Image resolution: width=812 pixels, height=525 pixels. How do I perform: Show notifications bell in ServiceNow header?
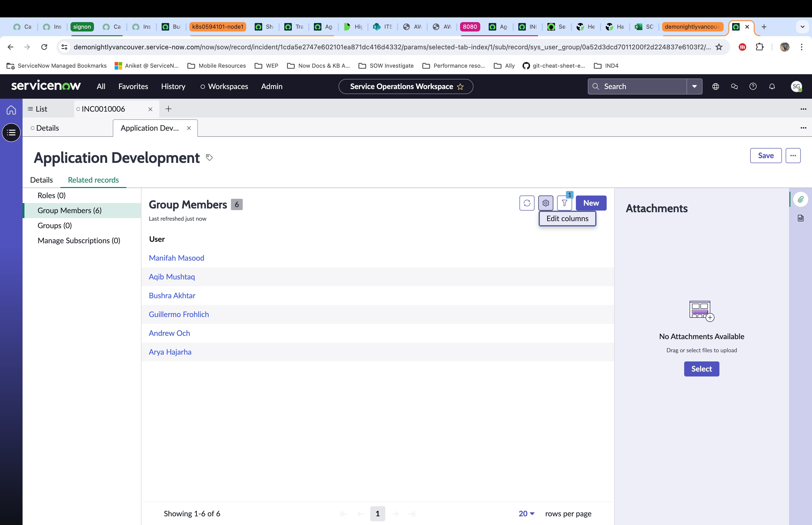(x=772, y=86)
